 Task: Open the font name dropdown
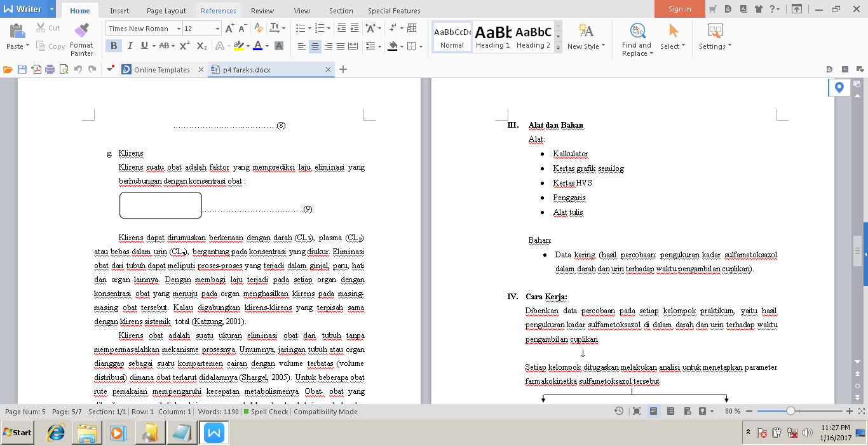coord(179,29)
